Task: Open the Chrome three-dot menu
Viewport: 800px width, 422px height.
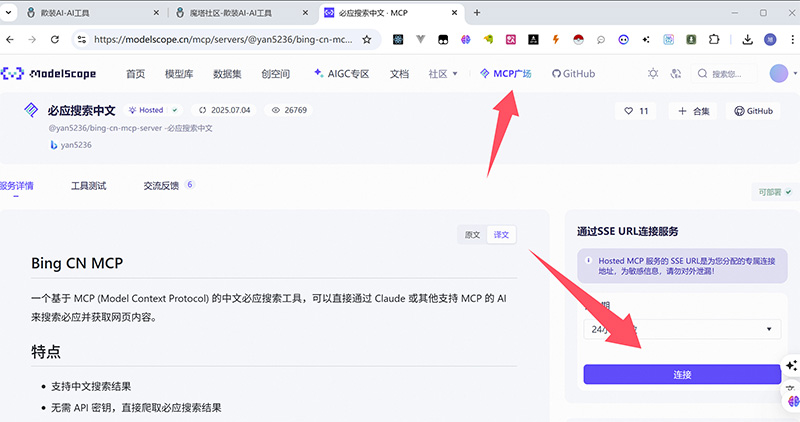Action: click(792, 39)
